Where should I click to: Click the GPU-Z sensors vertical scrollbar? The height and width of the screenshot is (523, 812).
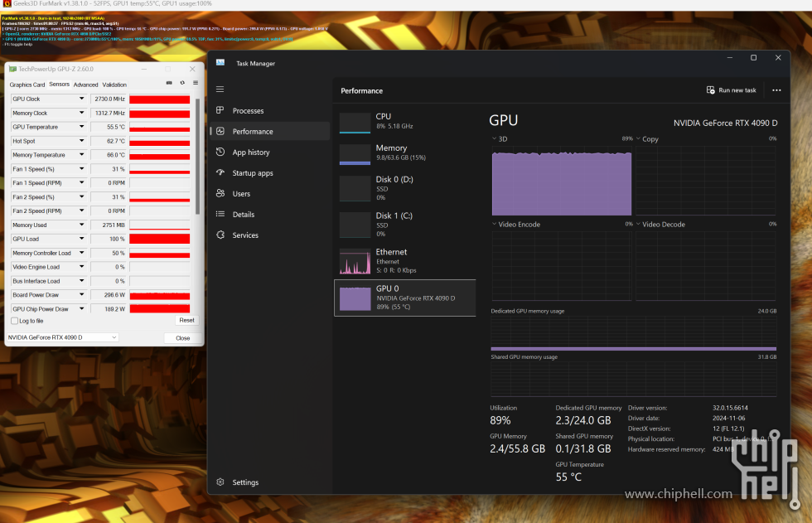coord(197,155)
